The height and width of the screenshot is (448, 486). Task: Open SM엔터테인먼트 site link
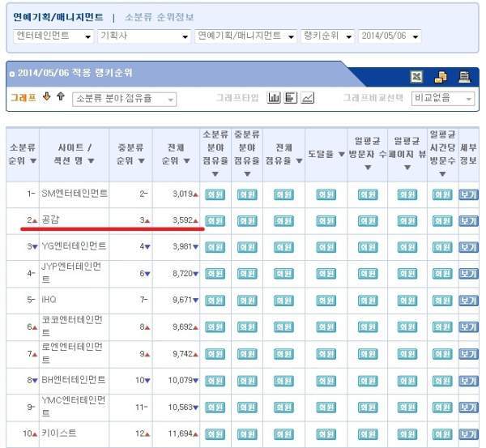point(75,194)
